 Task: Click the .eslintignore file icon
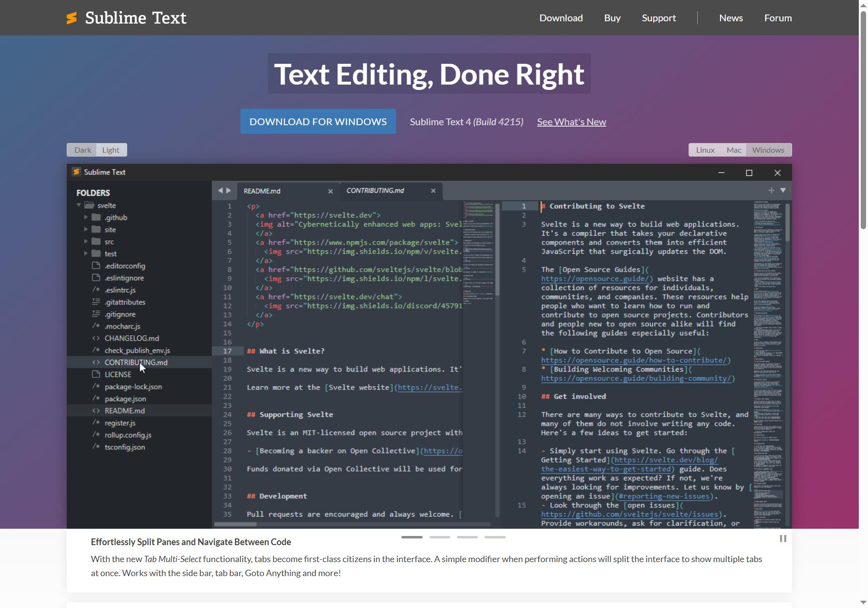[96, 278]
